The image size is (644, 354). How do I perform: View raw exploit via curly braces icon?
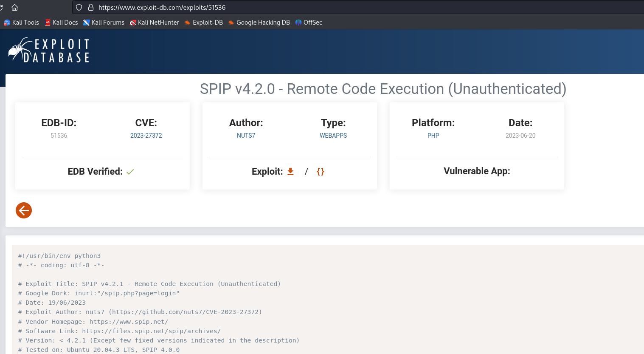pos(321,171)
